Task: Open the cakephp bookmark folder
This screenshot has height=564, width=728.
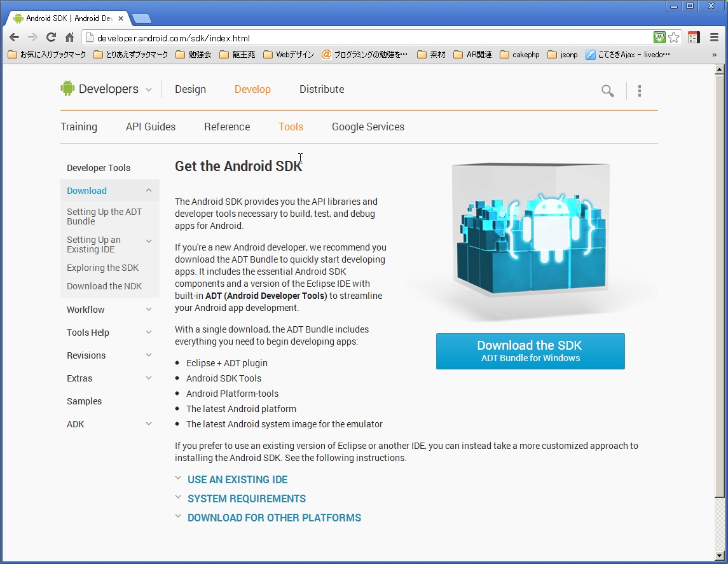Action: 520,55
